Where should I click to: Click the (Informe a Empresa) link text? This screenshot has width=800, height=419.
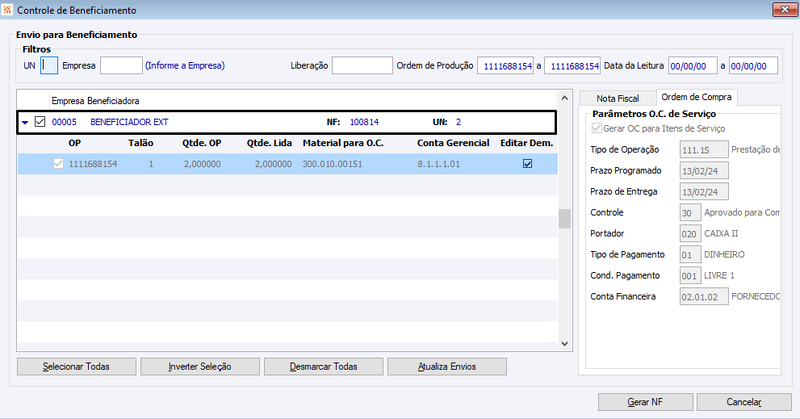tap(185, 65)
